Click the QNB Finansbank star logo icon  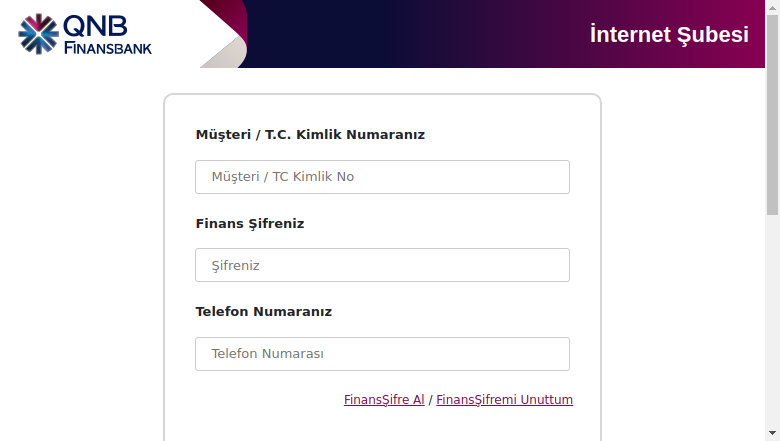(x=38, y=34)
